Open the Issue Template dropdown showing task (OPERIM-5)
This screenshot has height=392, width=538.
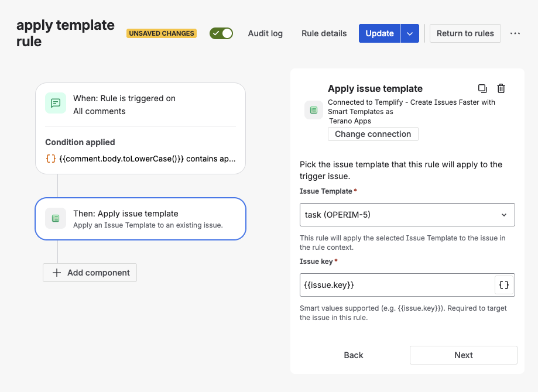pyautogui.click(x=407, y=215)
